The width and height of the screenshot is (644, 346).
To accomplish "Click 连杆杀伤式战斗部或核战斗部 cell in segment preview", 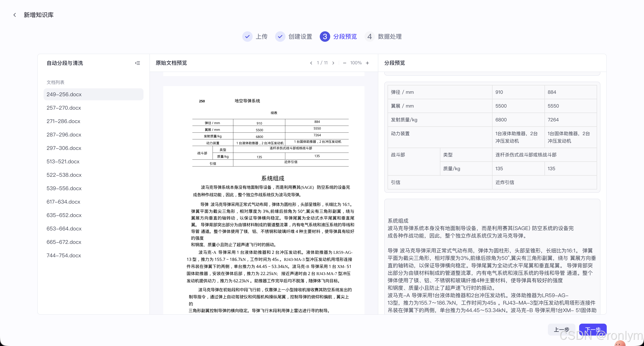I will pos(544,155).
